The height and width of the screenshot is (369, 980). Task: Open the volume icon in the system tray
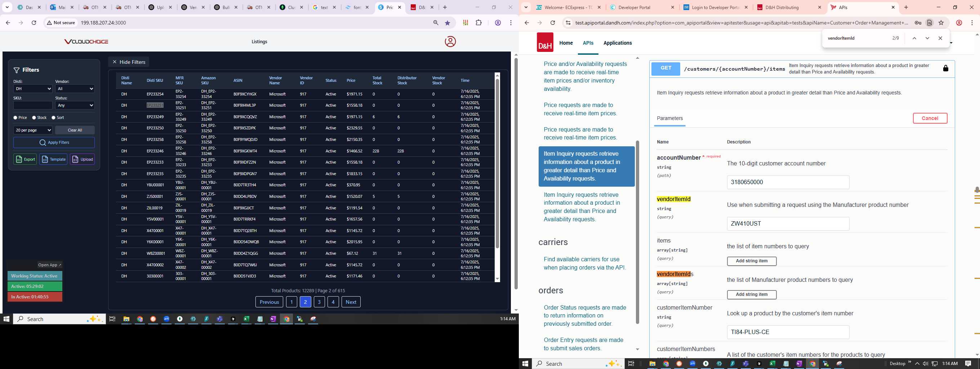925,364
